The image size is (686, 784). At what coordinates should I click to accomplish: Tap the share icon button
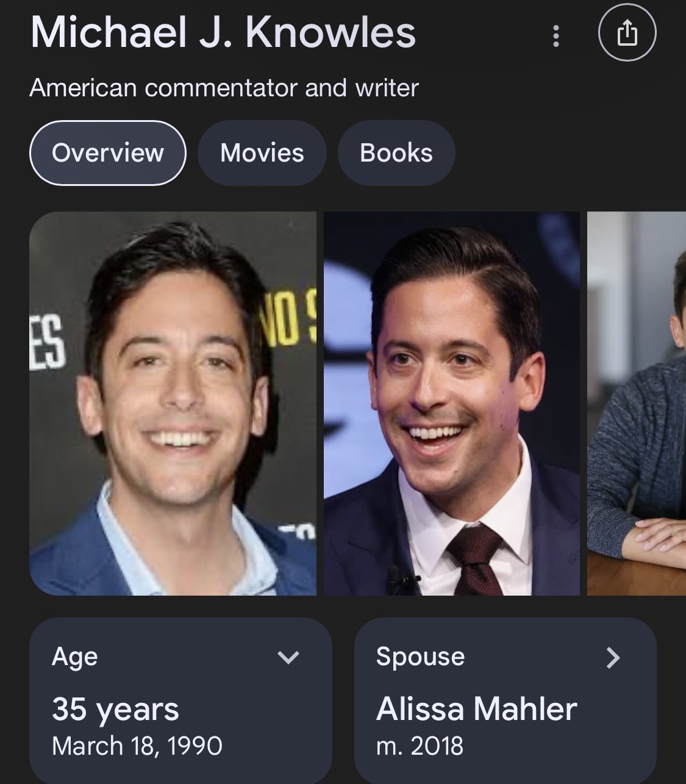[627, 34]
